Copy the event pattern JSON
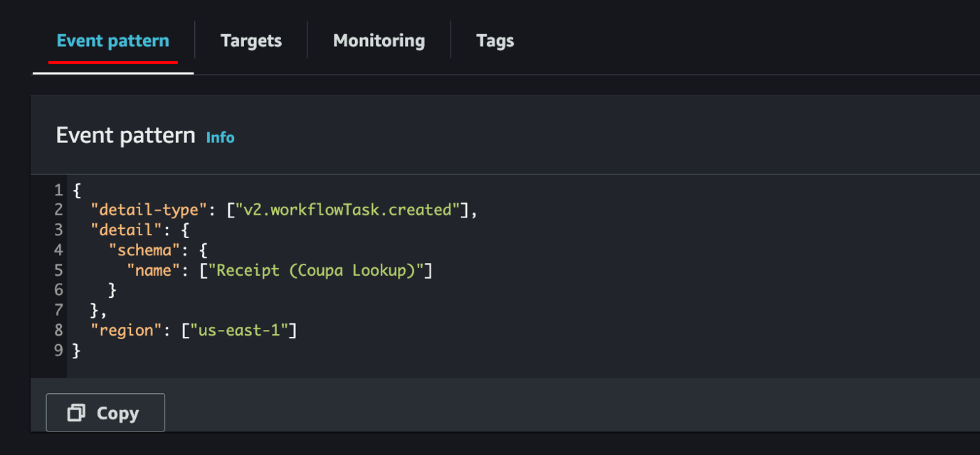980x455 pixels. click(x=105, y=413)
